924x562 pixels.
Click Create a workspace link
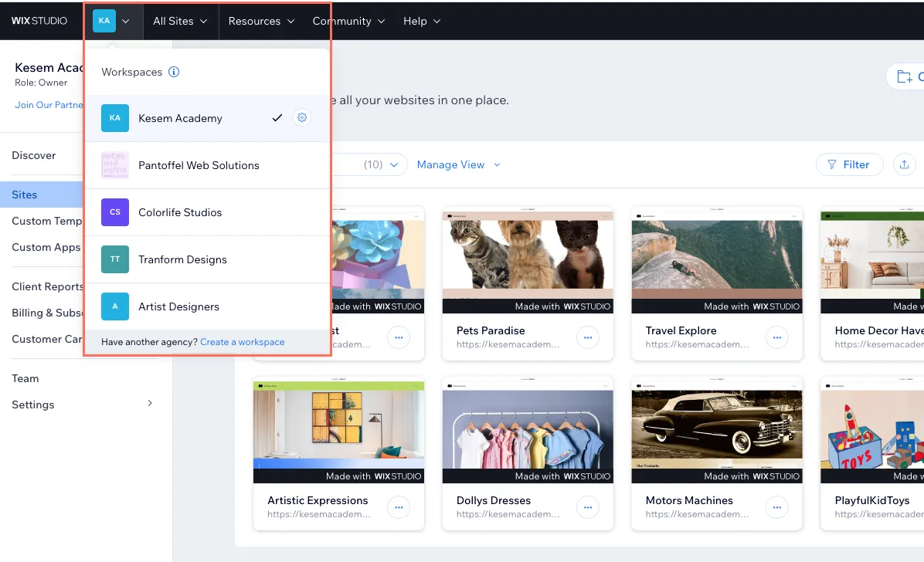pos(242,342)
